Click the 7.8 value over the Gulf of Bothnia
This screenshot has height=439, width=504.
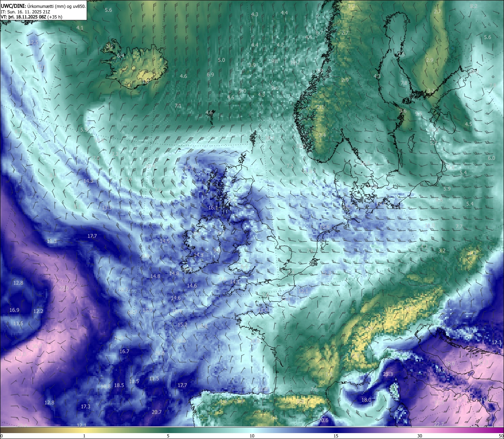pyautogui.click(x=404, y=83)
